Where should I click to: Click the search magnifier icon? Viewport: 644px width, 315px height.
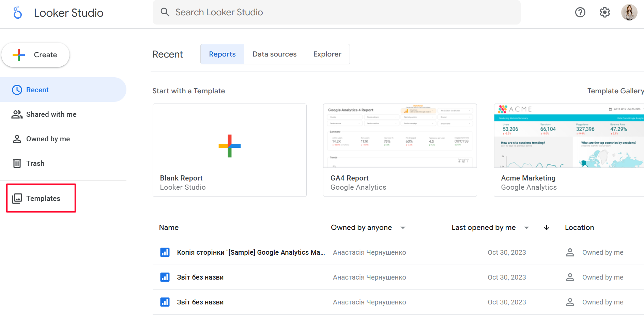(x=165, y=12)
